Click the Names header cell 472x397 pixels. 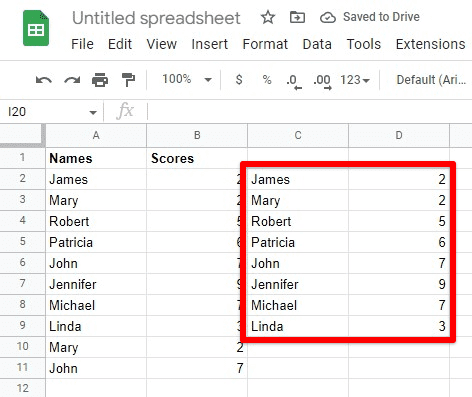point(96,158)
